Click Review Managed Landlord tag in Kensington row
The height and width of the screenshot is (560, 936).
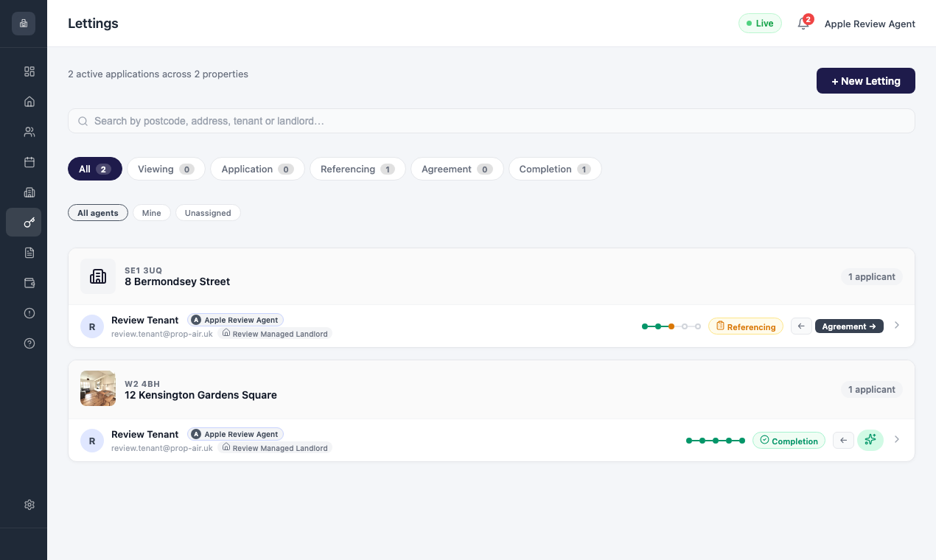click(x=275, y=448)
